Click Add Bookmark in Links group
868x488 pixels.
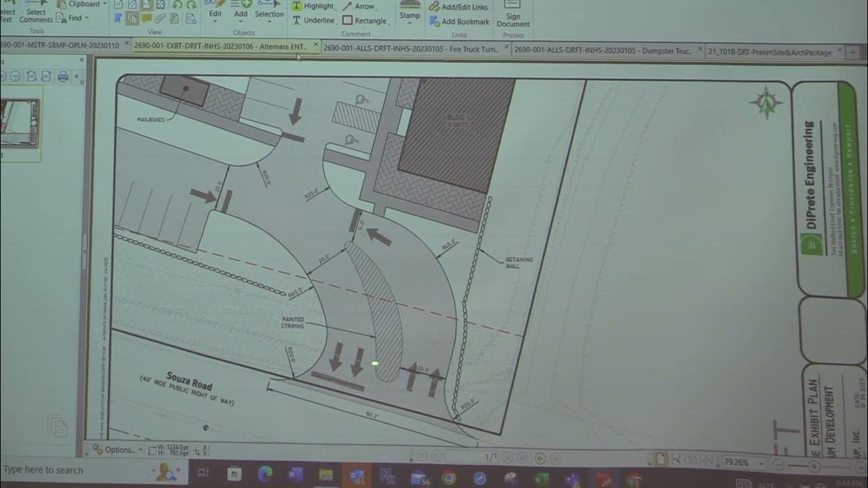pos(459,22)
